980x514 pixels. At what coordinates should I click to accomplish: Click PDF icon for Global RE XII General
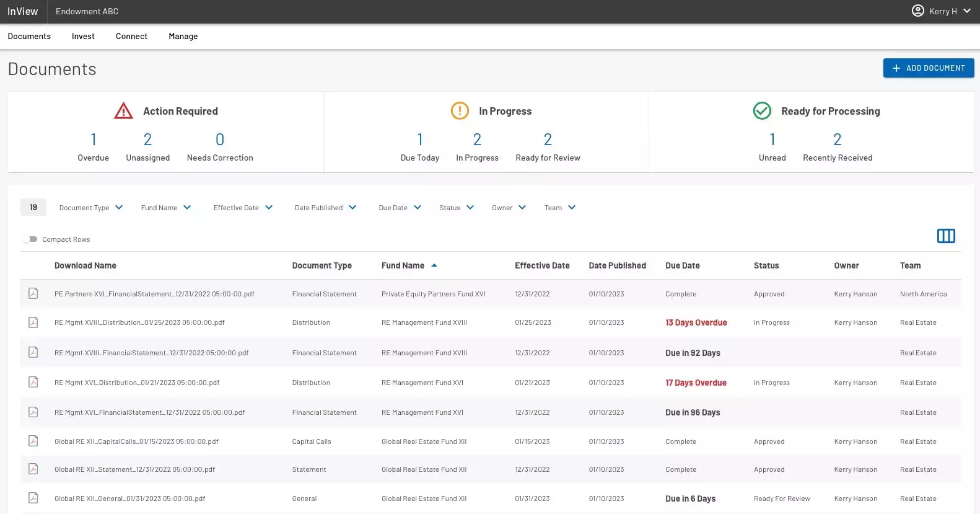tap(33, 498)
